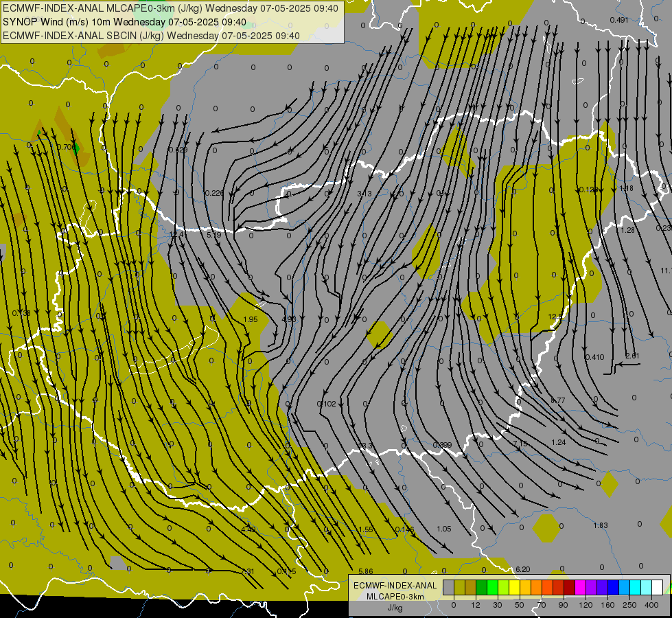Click legend tick label 120
This screenshot has height=618, width=672.
pyautogui.click(x=586, y=605)
